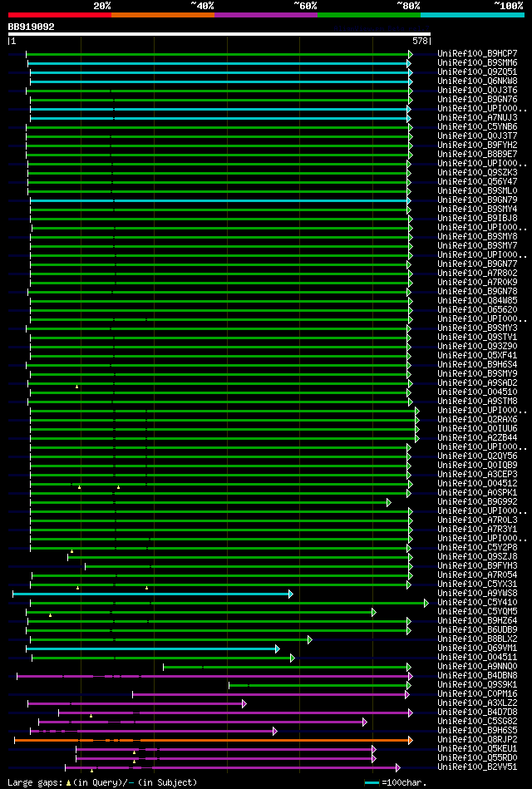Click the BB919092 query name label
The height and width of the screenshot is (789, 532).
coord(32,27)
